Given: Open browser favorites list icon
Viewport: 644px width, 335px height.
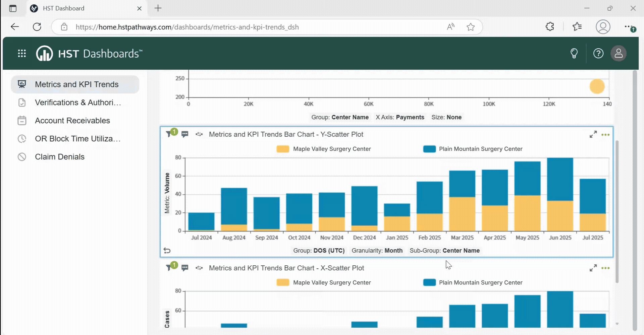Looking at the screenshot, I should (x=577, y=27).
